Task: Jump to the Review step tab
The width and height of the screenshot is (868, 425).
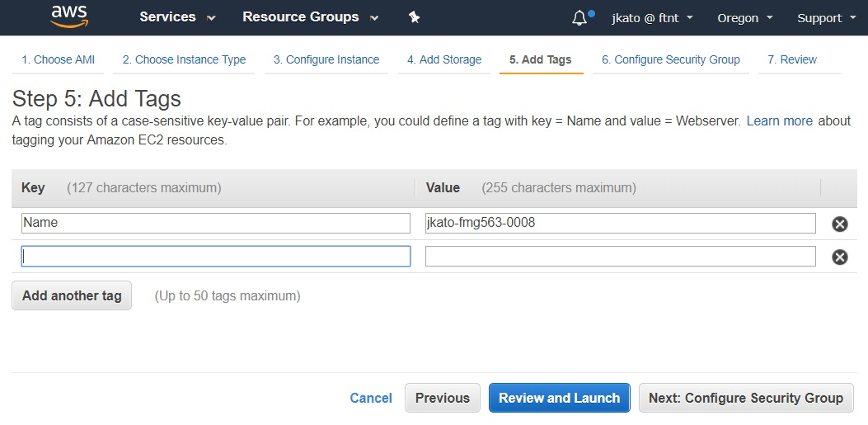Action: tap(791, 59)
